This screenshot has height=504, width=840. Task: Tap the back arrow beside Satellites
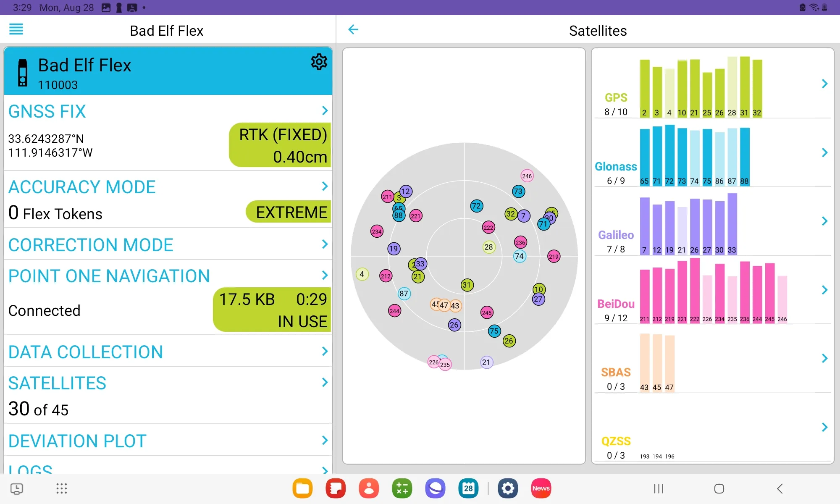(x=353, y=29)
